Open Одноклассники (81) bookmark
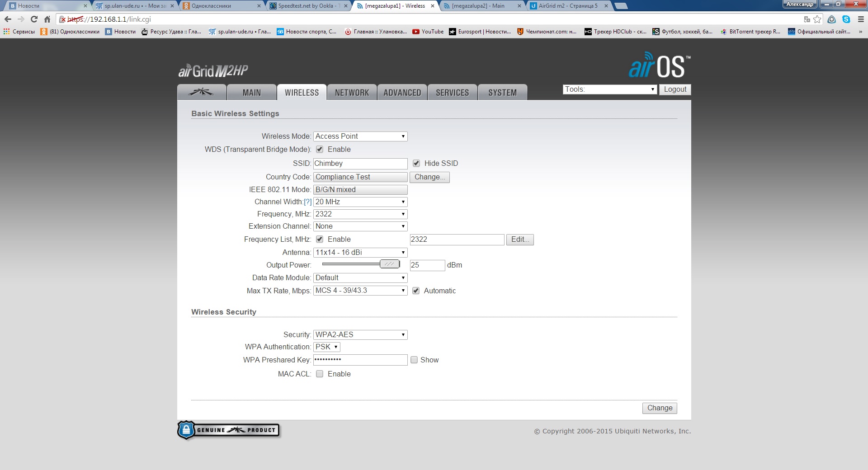 (70, 32)
